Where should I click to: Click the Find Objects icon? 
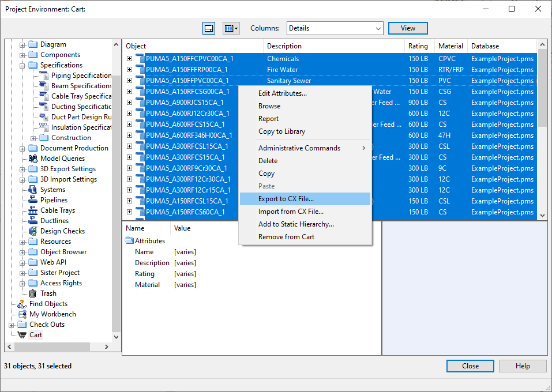tap(22, 304)
